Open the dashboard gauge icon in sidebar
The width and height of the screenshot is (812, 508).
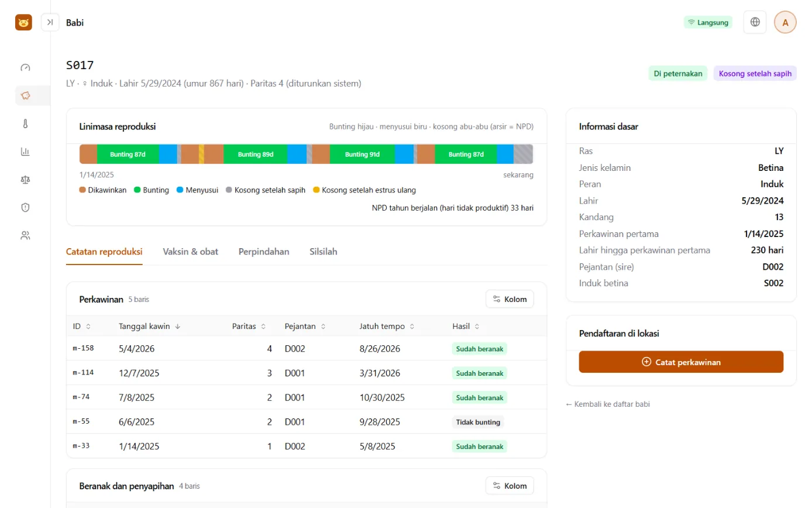click(25, 67)
